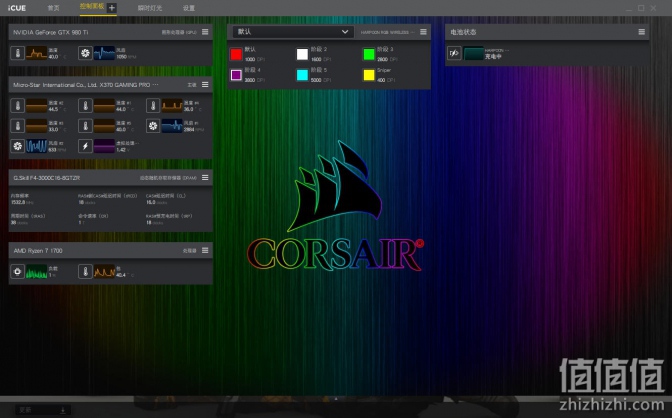Open the HARPOON RGB WIRELESS panel menu
This screenshot has height=418, width=672.
423,32
